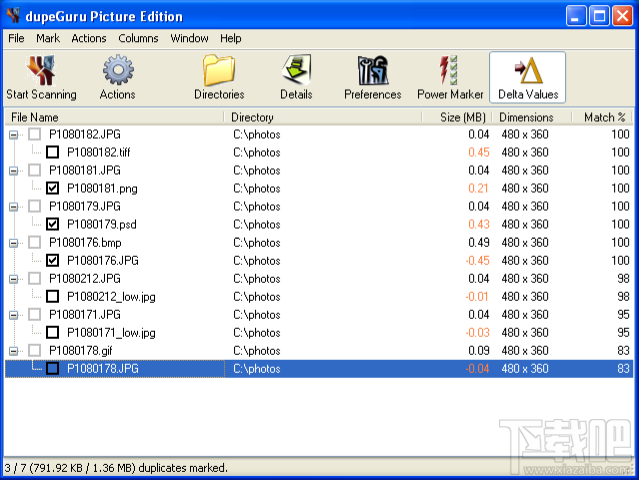Check the P1080212_low.jpg checkbox
The height and width of the screenshot is (480, 639).
click(53, 297)
